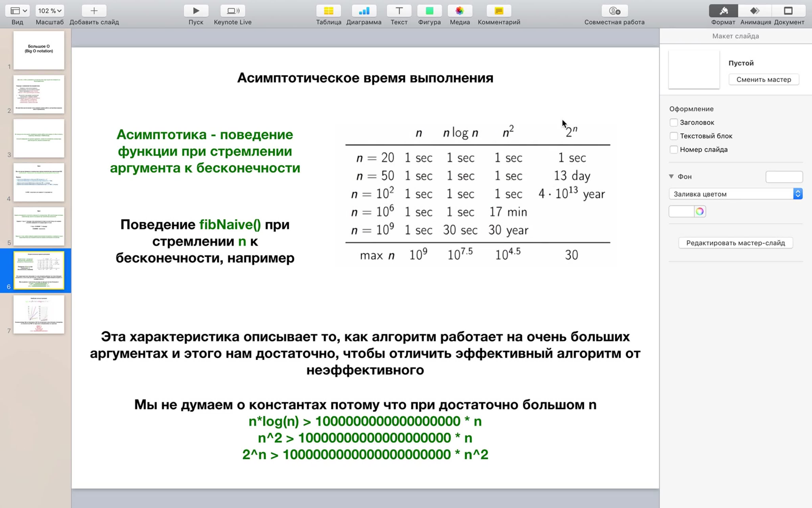Viewport: 812px width, 508px height.
Task: Click Сменить мастер button
Action: click(764, 80)
